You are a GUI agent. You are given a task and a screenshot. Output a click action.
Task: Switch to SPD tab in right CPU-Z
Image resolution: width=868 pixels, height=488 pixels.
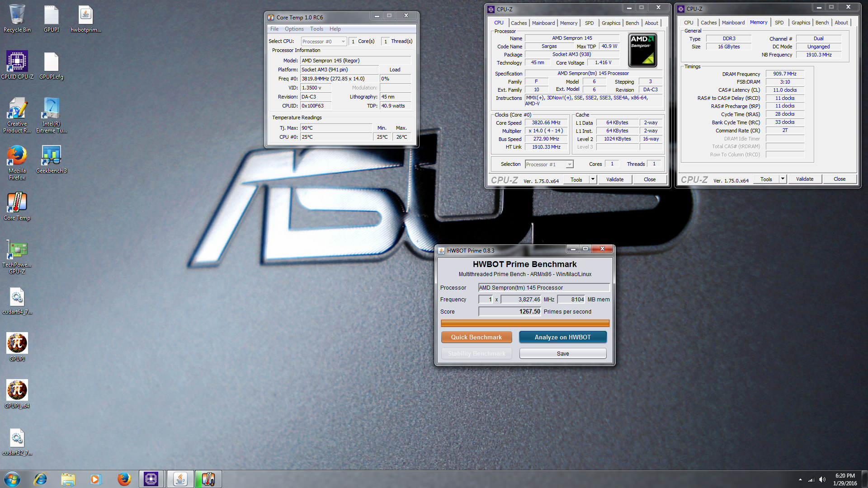[x=779, y=23]
